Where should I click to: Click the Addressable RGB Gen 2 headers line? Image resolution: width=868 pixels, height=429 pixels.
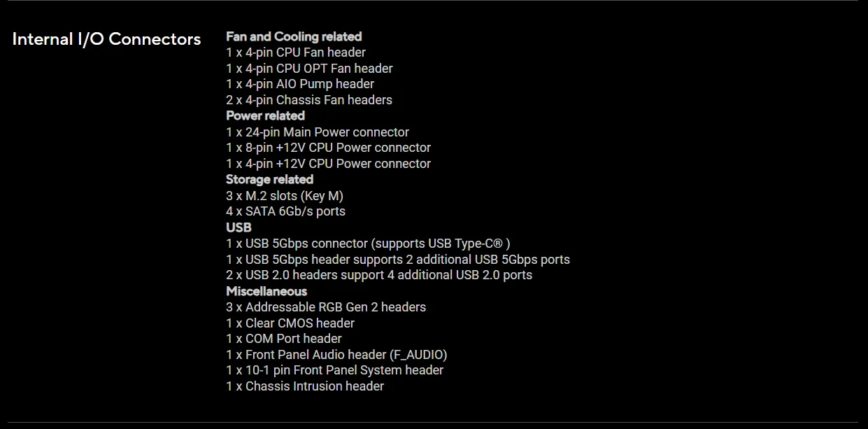click(x=326, y=307)
